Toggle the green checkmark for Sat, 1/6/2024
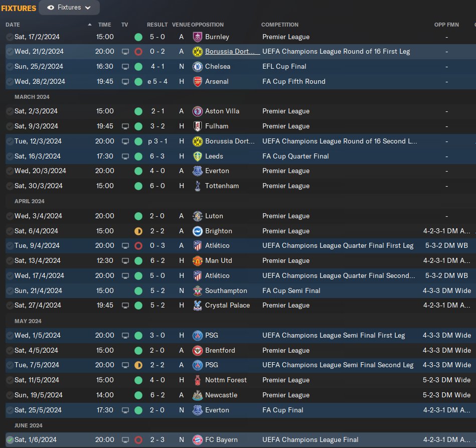This screenshot has height=448, width=476. 10,440
